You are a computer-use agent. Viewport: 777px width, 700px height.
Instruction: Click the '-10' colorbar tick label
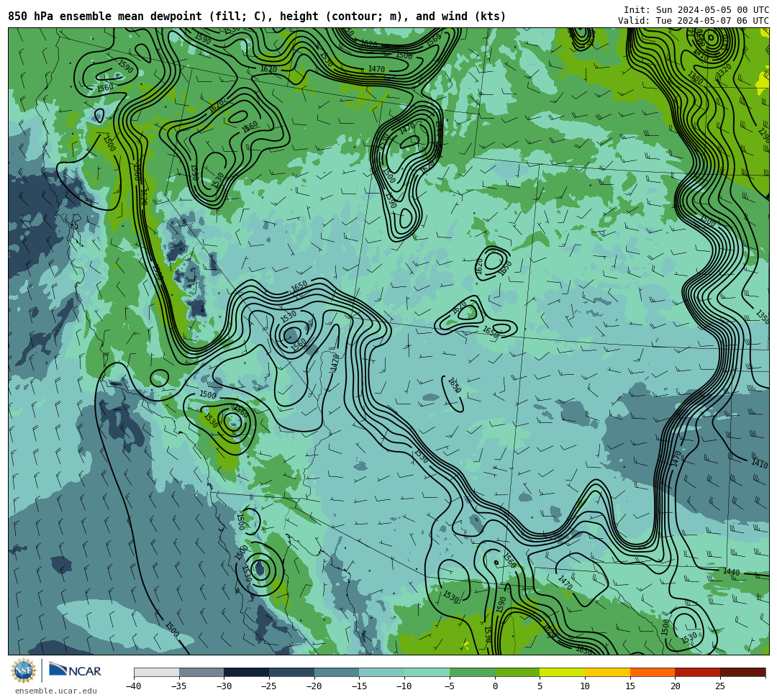[404, 686]
